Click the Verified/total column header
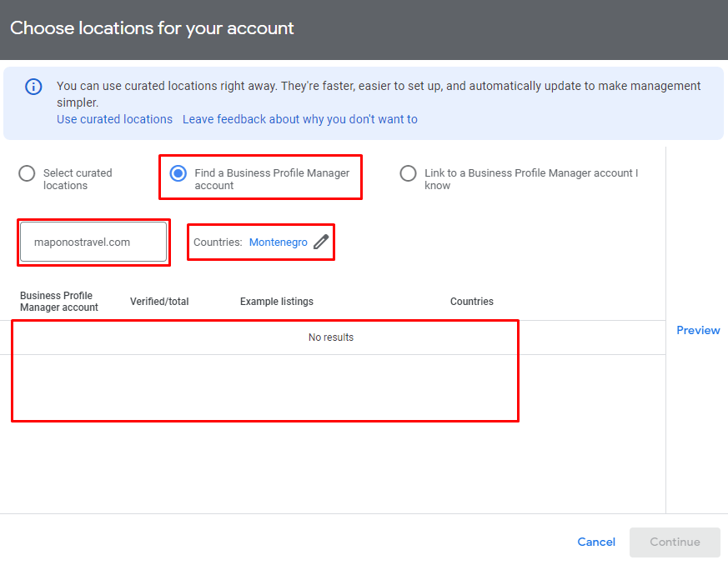 [159, 302]
